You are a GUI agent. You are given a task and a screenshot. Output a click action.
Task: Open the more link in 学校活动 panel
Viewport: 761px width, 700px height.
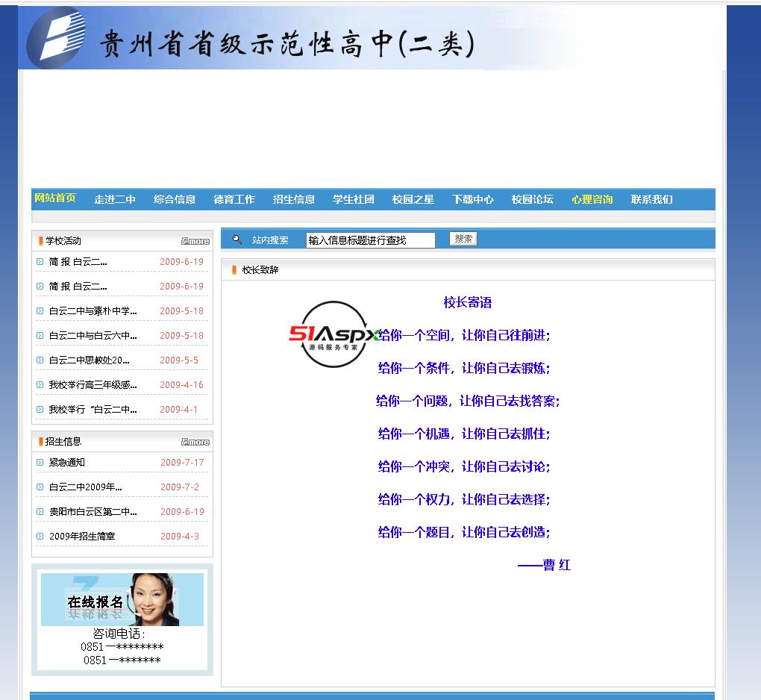coord(195,241)
